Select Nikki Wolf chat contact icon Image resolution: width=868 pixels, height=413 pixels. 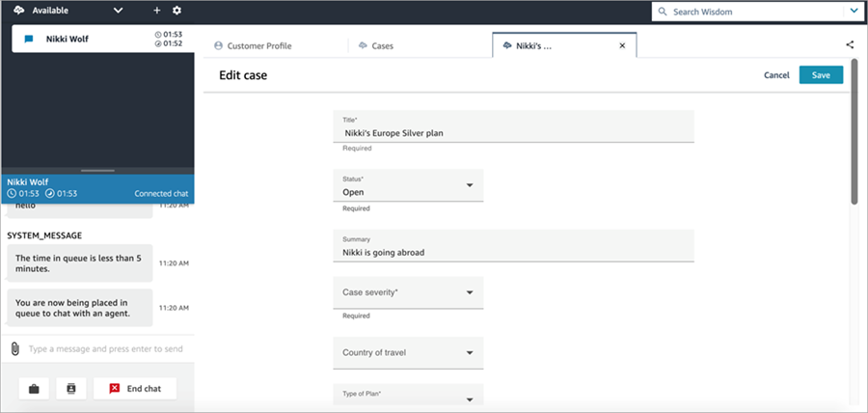[29, 40]
